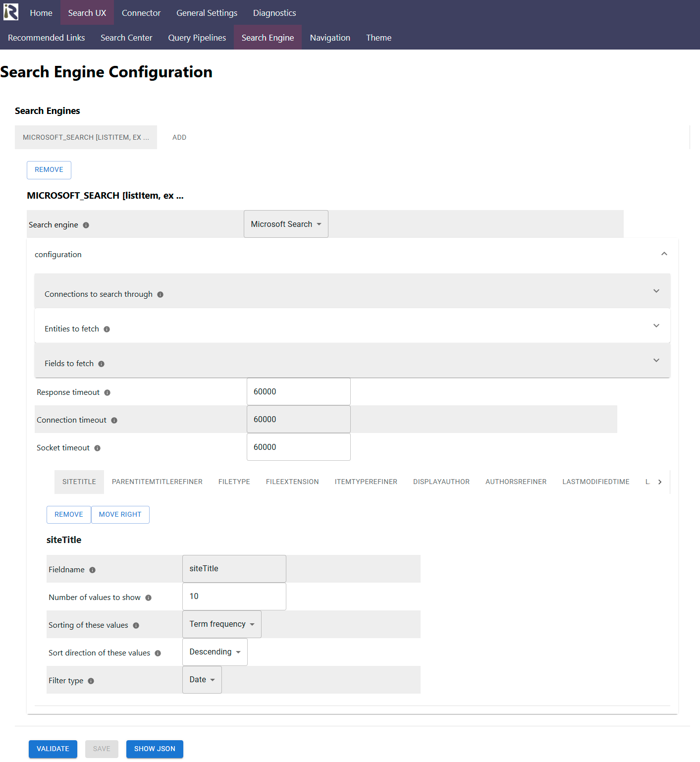Image resolution: width=700 pixels, height=762 pixels.
Task: Click the app logo icon in header
Action: (11, 12)
